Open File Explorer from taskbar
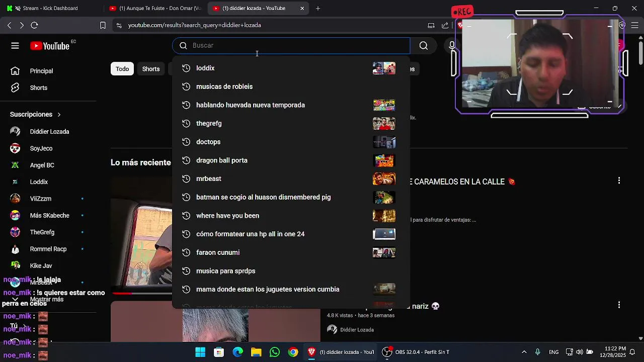644x362 pixels. (256, 352)
